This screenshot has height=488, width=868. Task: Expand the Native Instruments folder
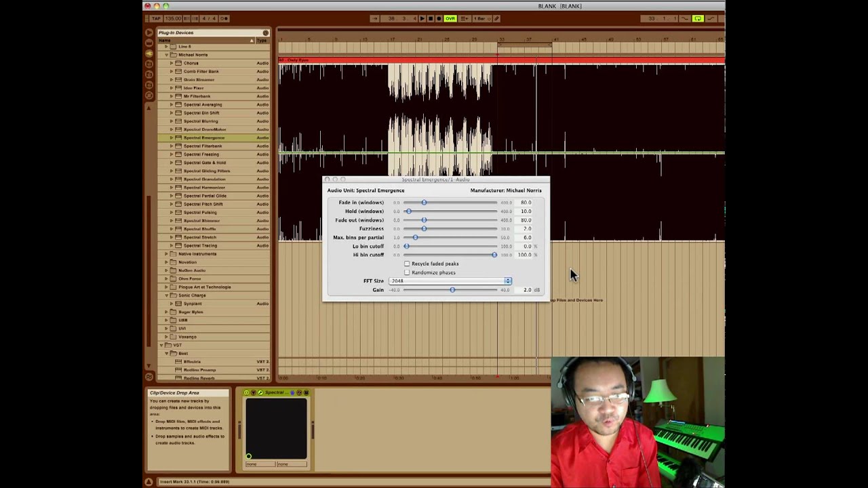point(167,254)
